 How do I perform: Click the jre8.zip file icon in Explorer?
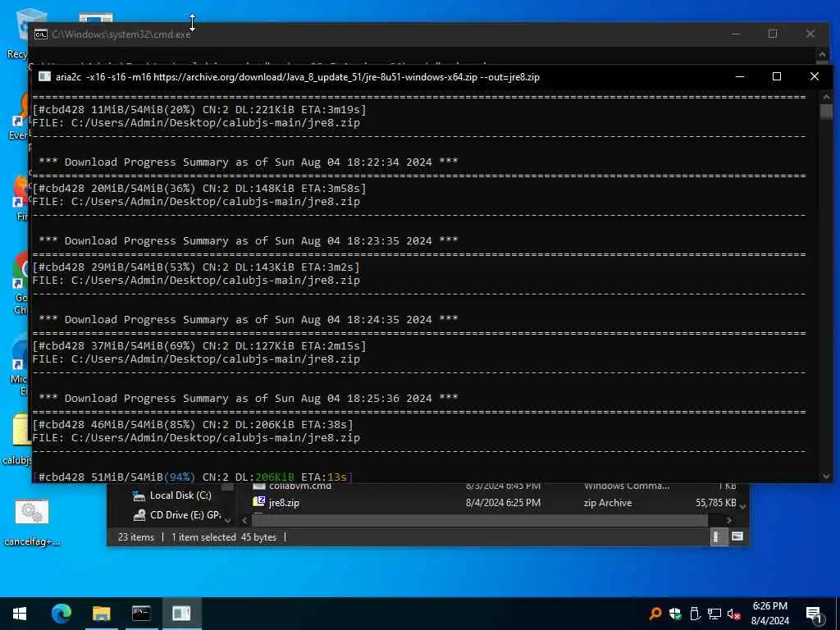tap(259, 502)
